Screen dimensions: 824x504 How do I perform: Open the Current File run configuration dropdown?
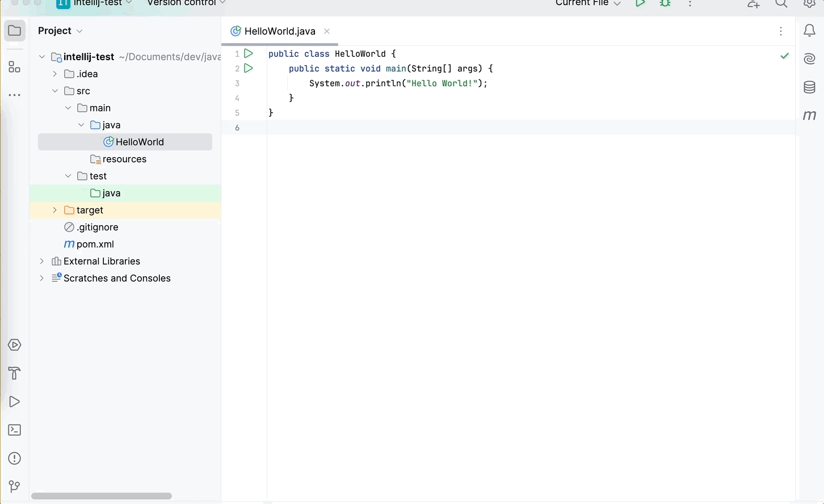point(588,3)
